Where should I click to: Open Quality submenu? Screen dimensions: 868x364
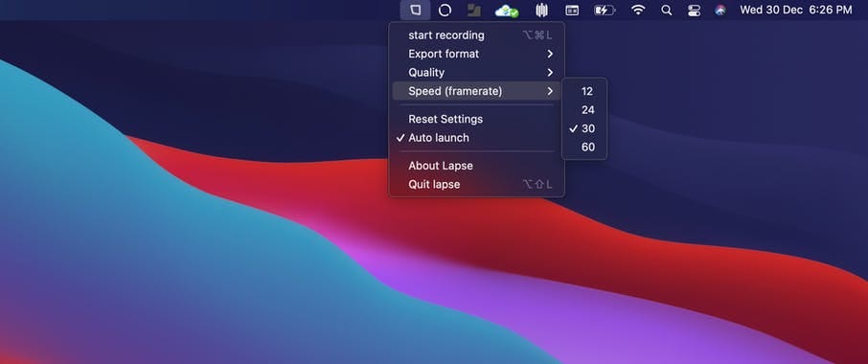[476, 73]
